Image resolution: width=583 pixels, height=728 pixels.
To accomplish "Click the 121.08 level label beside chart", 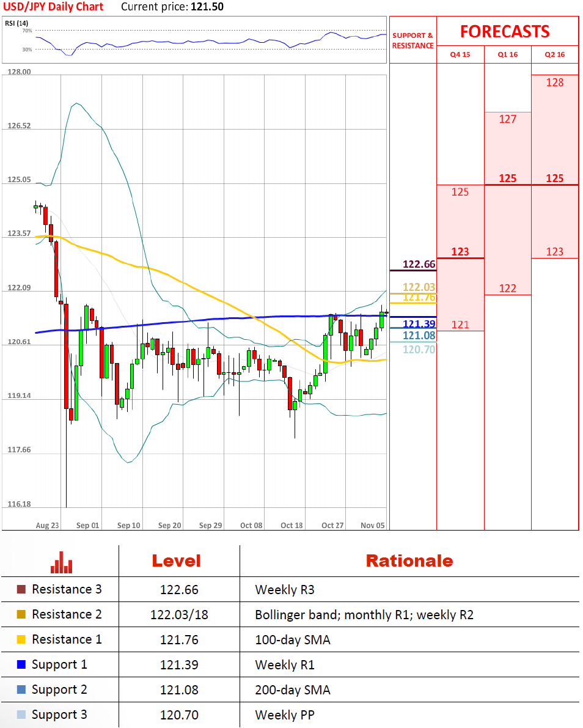I will pyautogui.click(x=419, y=335).
